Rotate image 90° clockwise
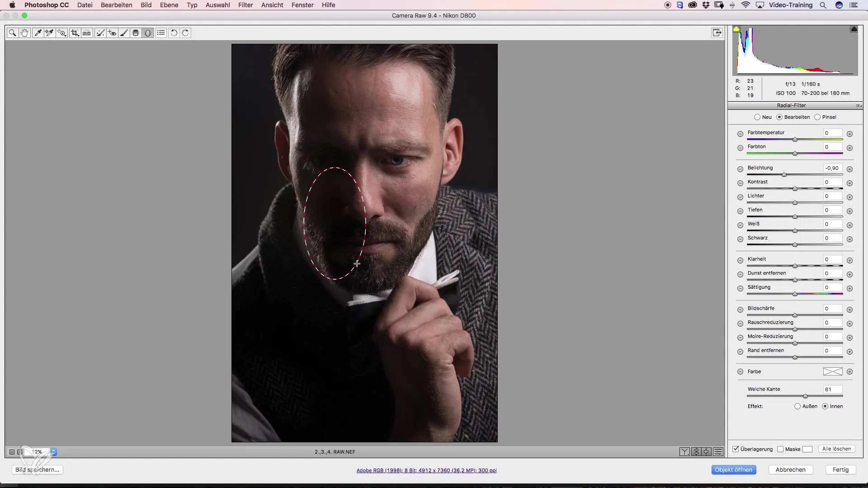Screen dimensions: 868x488 point(186,33)
